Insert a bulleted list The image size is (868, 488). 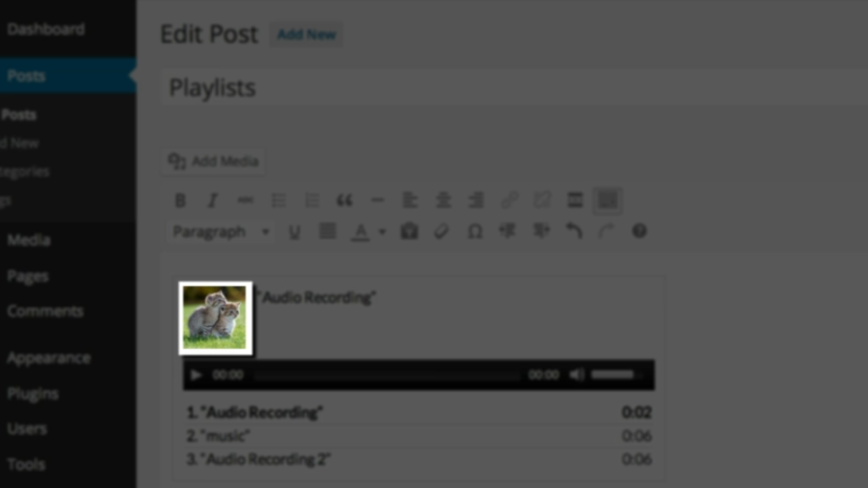coord(278,200)
